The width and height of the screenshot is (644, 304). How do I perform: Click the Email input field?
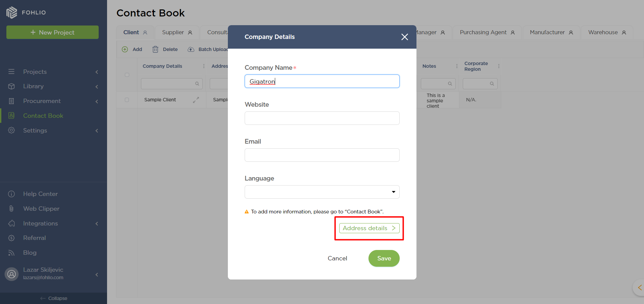(322, 155)
